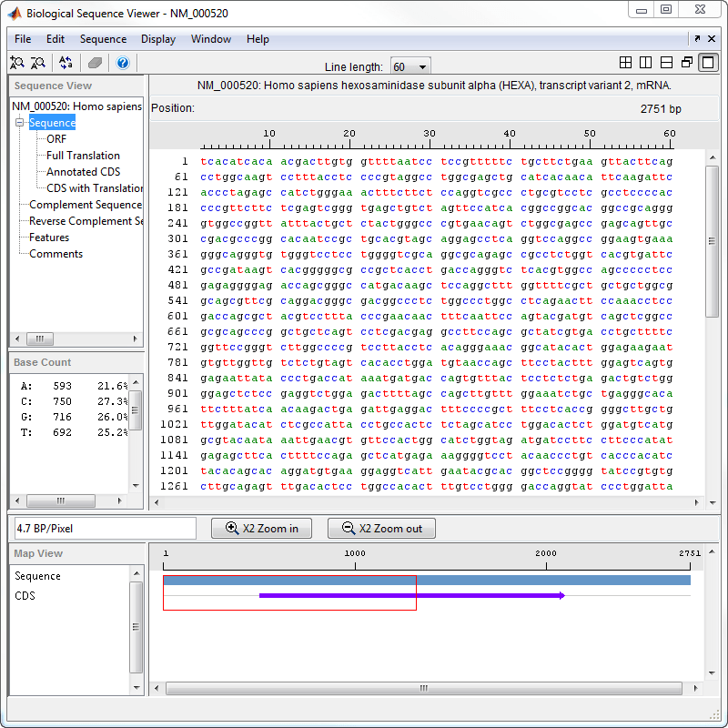Open the Help menu
Image resolution: width=728 pixels, height=728 pixels.
pos(258,39)
